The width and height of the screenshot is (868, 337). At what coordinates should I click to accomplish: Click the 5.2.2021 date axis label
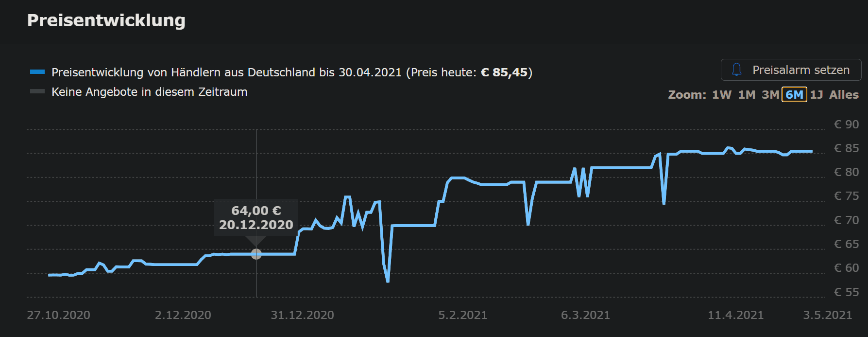point(462,315)
